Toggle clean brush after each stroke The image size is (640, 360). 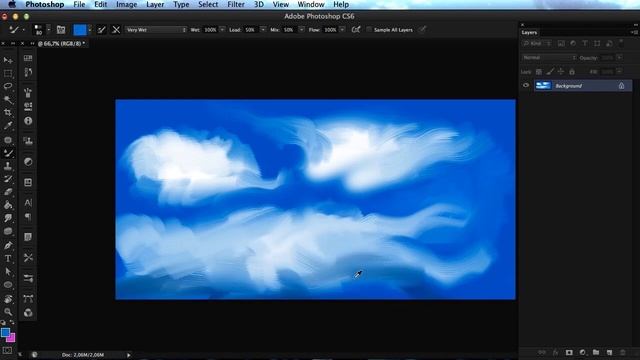click(116, 30)
